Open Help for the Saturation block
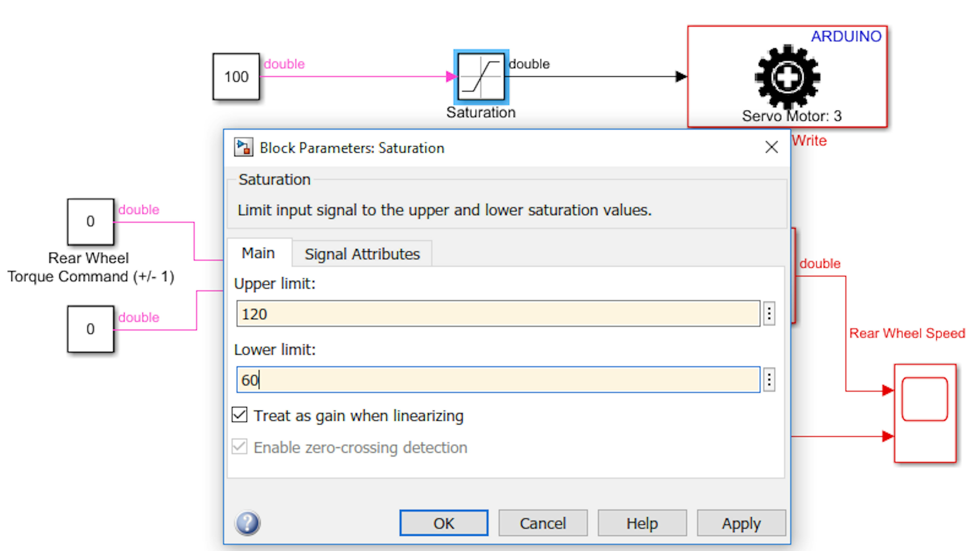Screen dimensions: 980x551 click(x=643, y=523)
